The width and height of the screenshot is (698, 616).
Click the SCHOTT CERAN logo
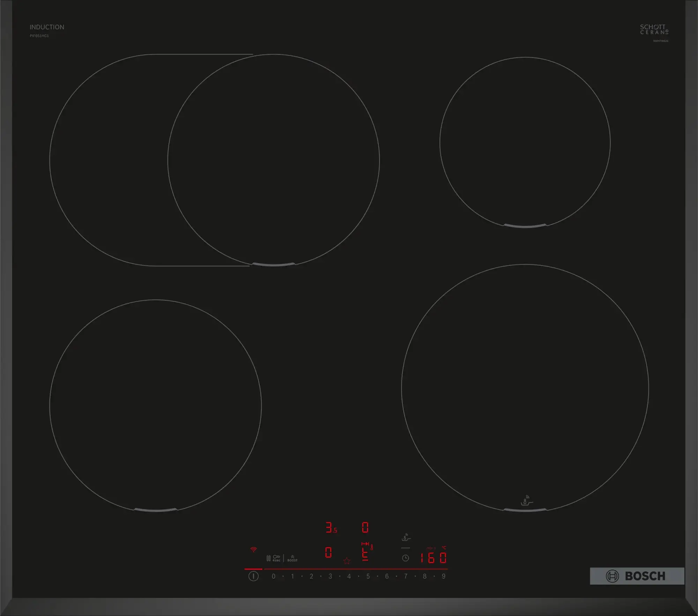[x=654, y=29]
